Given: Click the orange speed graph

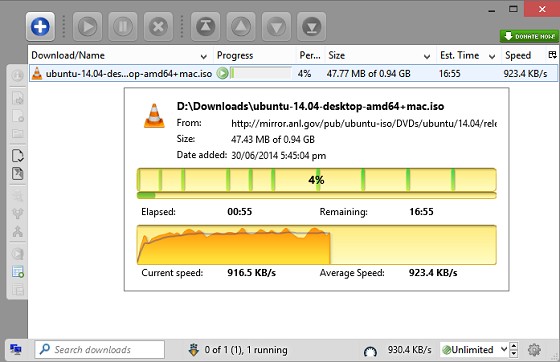Looking at the screenshot, I should click(316, 245).
